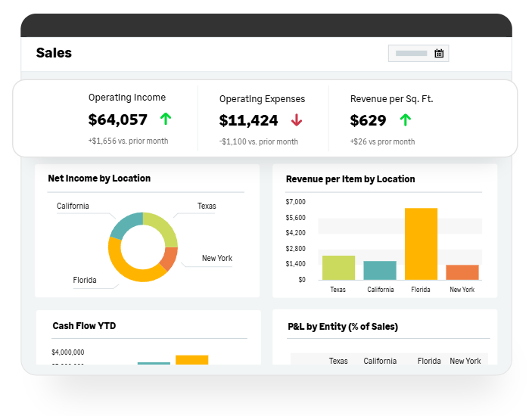Click the Texas column header in P&L table
Screen dimensions: 532x416
point(338,361)
